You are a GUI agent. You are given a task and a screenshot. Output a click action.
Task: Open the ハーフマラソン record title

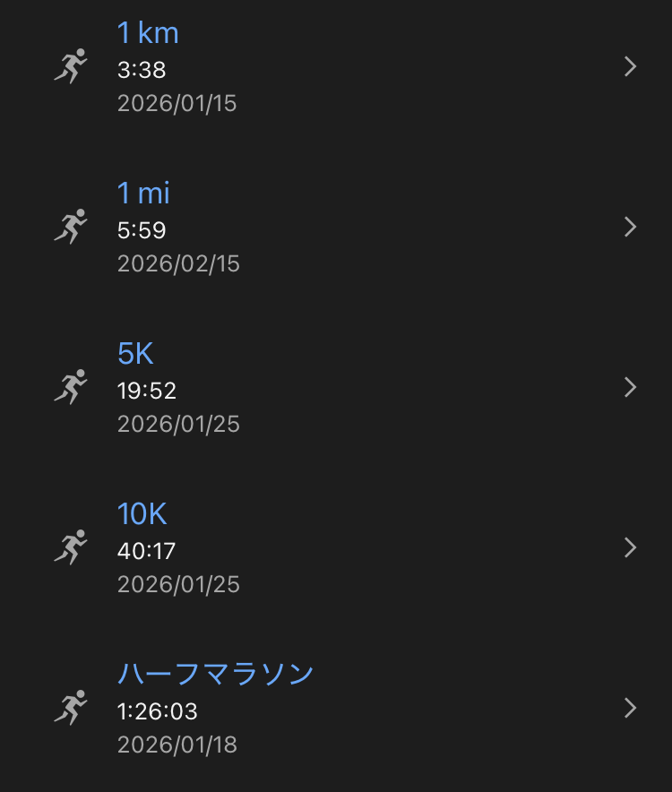pyautogui.click(x=215, y=674)
